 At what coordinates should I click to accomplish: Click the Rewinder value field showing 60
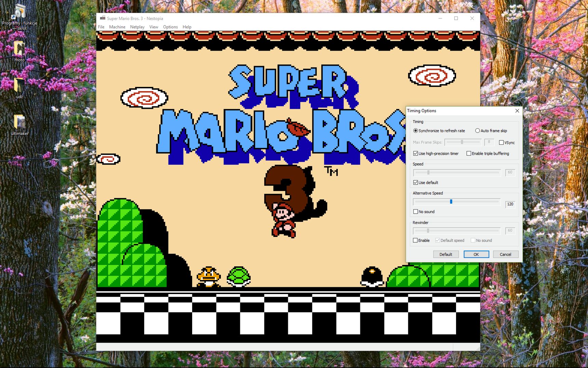(510, 231)
